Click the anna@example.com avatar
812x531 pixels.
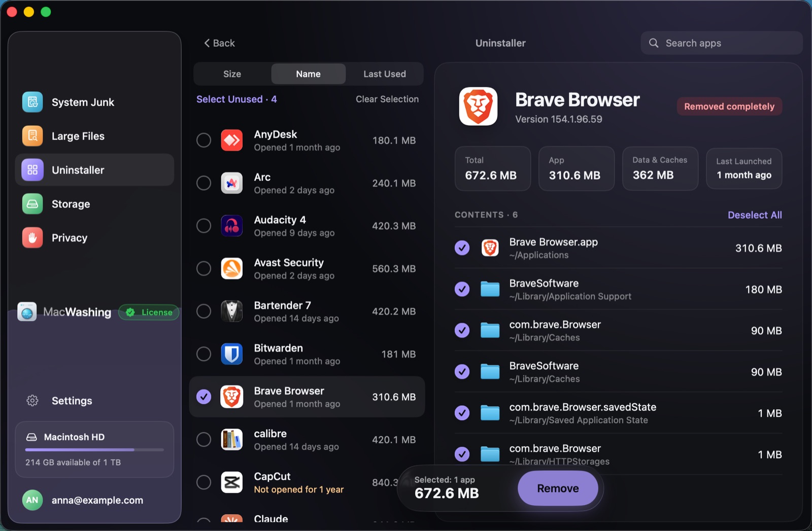(x=32, y=500)
